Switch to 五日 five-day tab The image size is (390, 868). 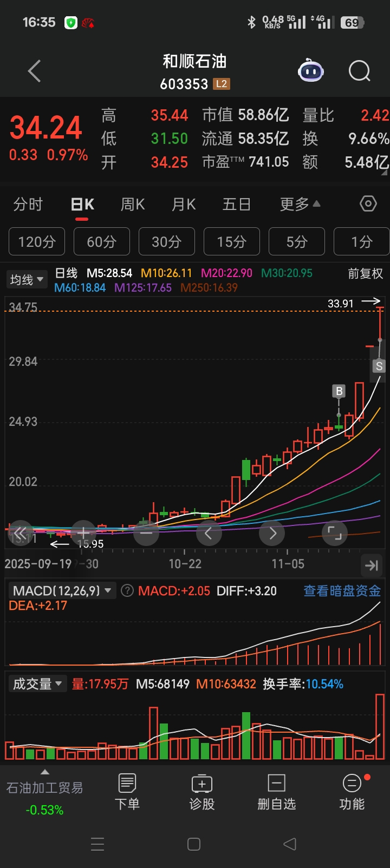237,204
